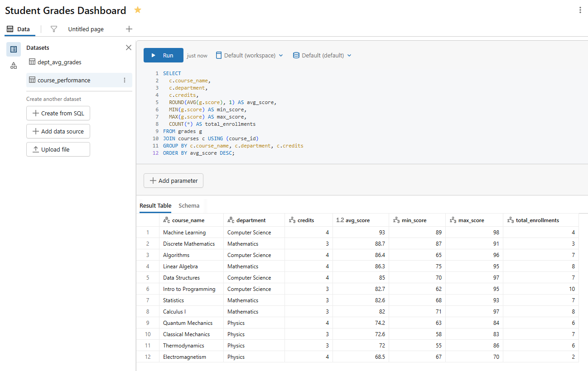Click the department column header
This screenshot has height=371, width=588.
pos(254,220)
